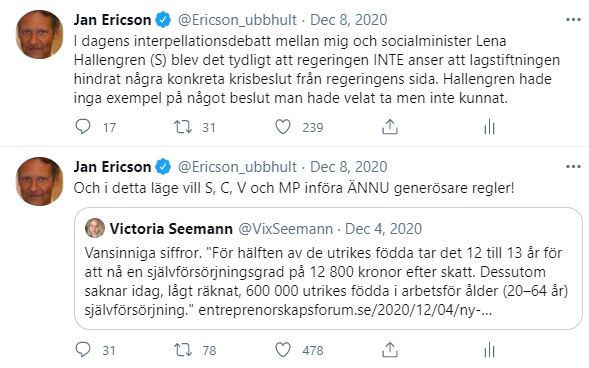
Task: Click Jan Ericson avatar on first tweet
Action: 39,34
